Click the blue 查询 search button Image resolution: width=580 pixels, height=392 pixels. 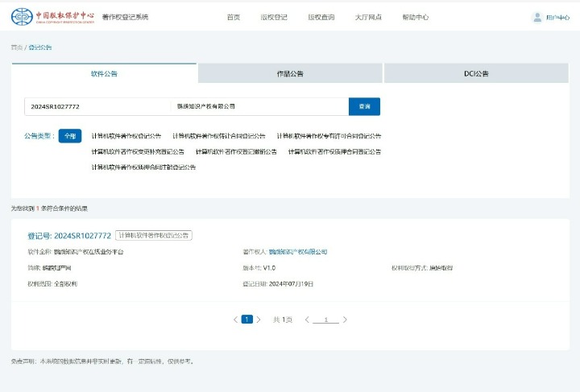pos(364,106)
